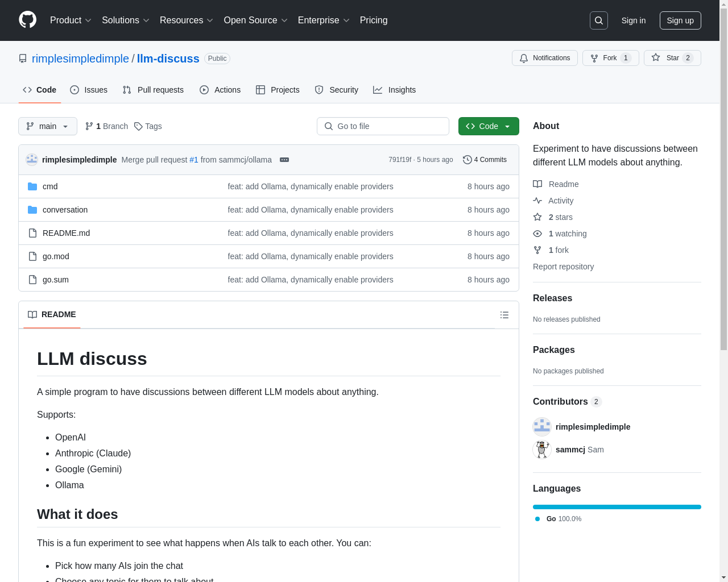Screen dimensions: 728x582
Task: View the Tags list
Action: (148, 126)
